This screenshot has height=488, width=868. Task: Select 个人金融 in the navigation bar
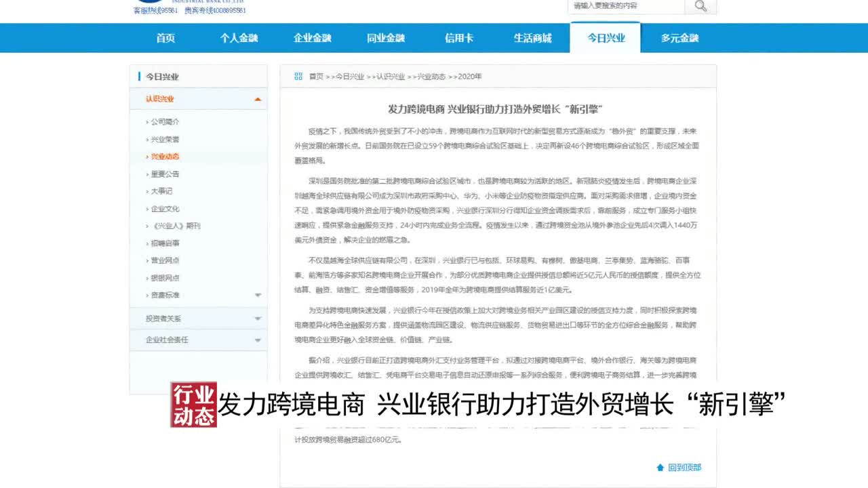coord(239,38)
